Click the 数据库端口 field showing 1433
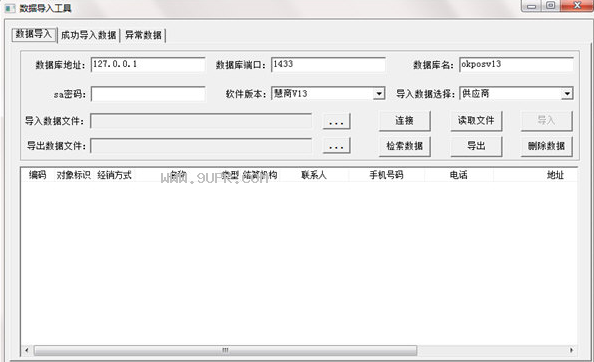 pos(328,64)
